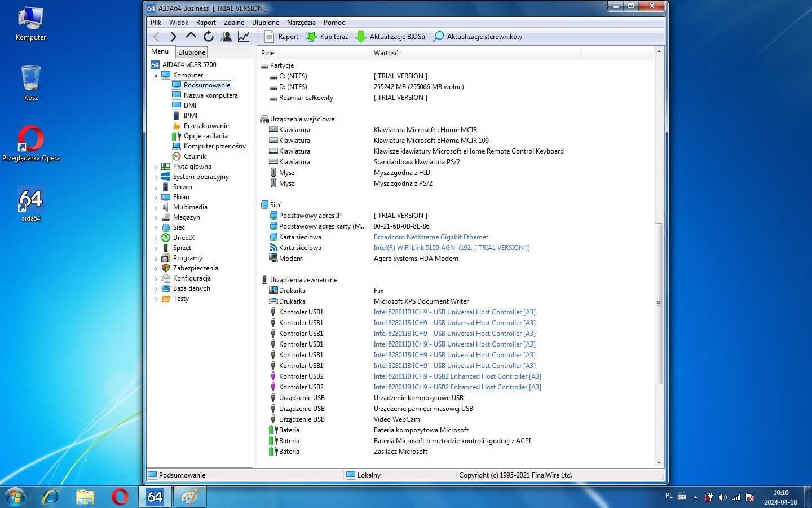Refresh the AIDA64 page
The width and height of the screenshot is (812, 508).
click(x=208, y=37)
